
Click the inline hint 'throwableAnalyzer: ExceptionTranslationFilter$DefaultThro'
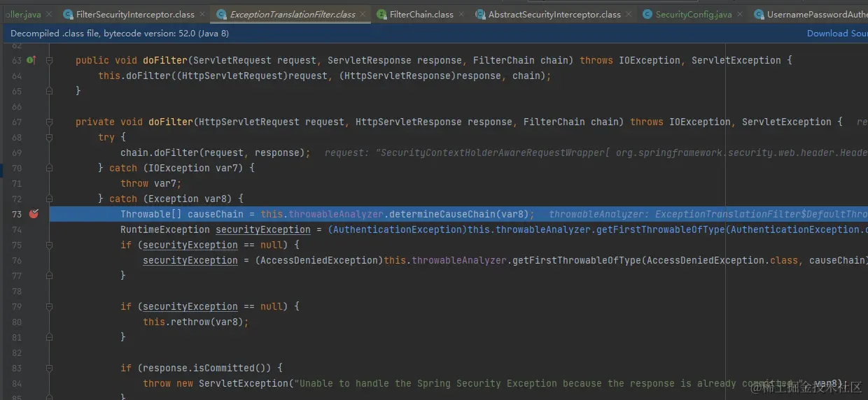point(708,214)
